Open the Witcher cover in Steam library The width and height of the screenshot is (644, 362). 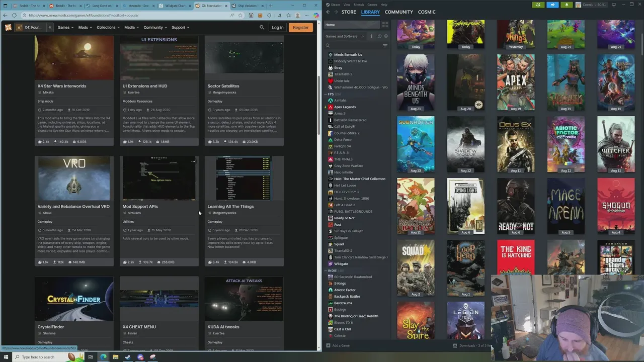(x=616, y=144)
